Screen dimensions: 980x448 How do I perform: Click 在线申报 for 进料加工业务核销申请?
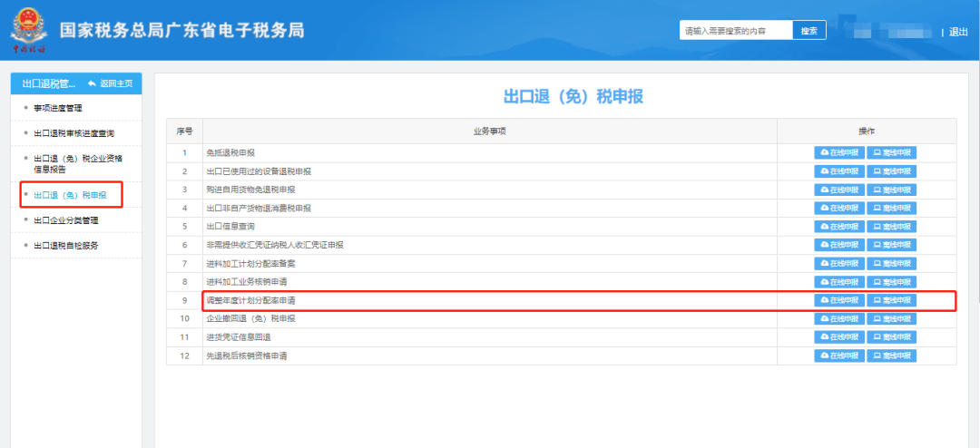[839, 282]
